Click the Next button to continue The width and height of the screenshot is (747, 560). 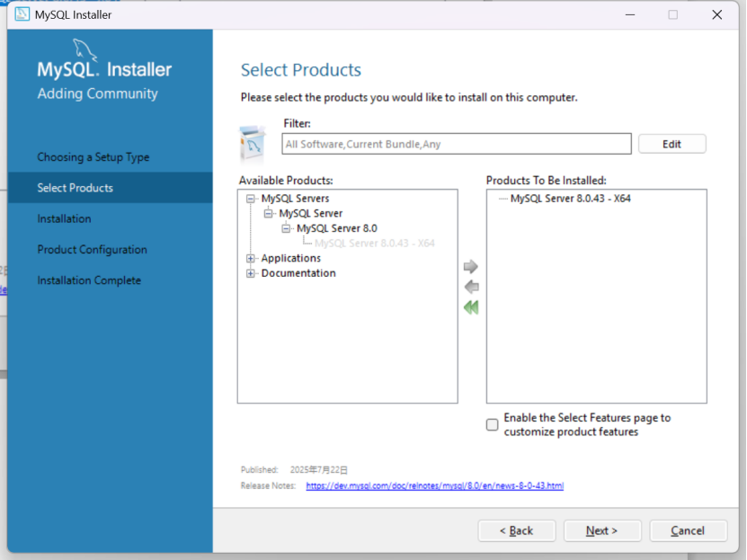(602, 530)
